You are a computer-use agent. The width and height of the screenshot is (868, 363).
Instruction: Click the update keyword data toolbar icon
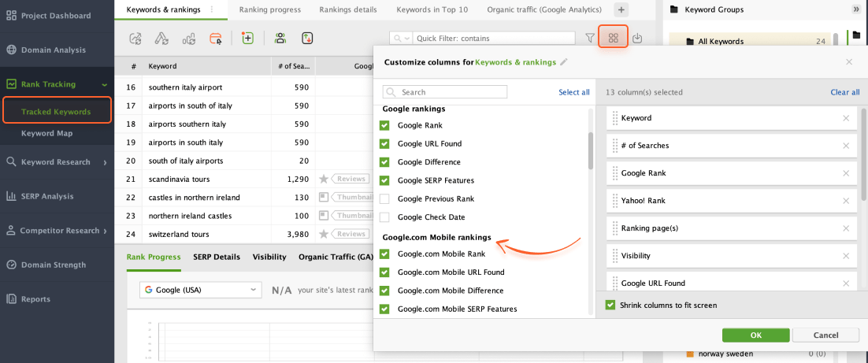pos(161,38)
